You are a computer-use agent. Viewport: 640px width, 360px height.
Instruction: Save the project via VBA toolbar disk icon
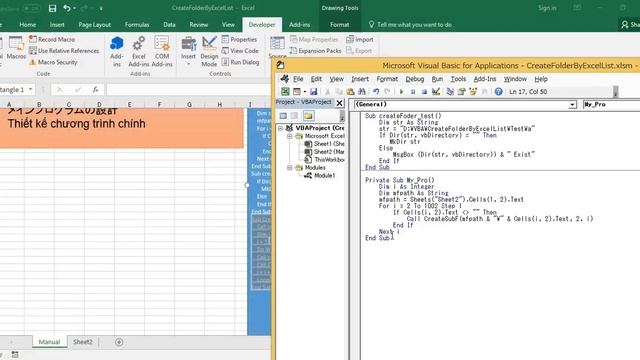[x=313, y=92]
